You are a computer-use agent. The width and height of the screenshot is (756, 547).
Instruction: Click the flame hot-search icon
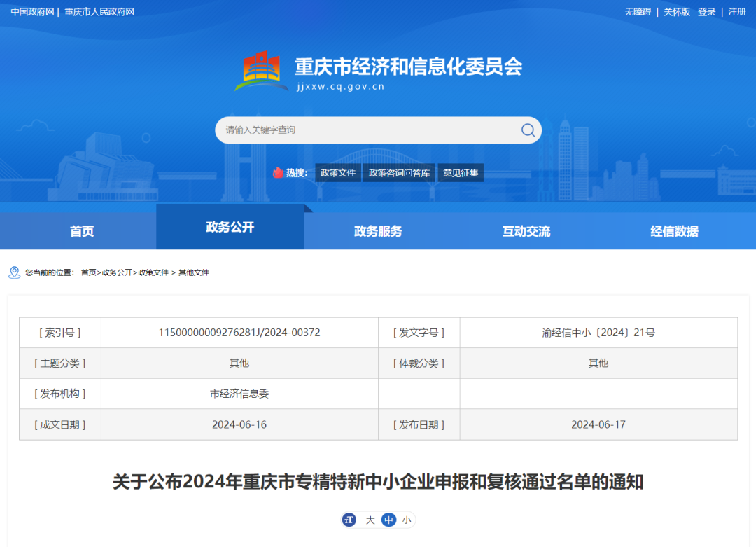point(278,173)
